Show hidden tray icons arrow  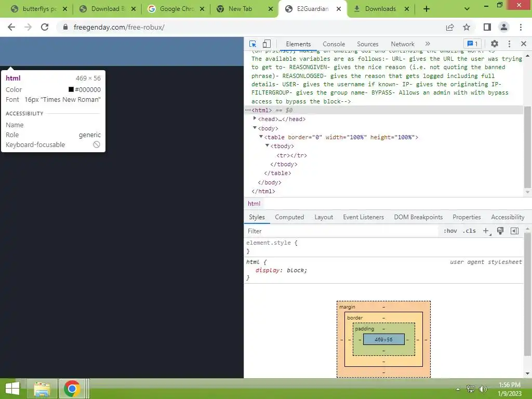458,389
